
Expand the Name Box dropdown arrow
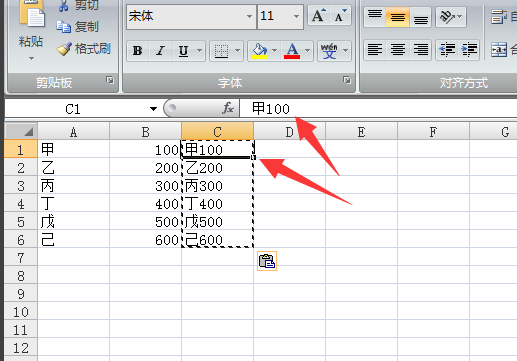(153, 109)
